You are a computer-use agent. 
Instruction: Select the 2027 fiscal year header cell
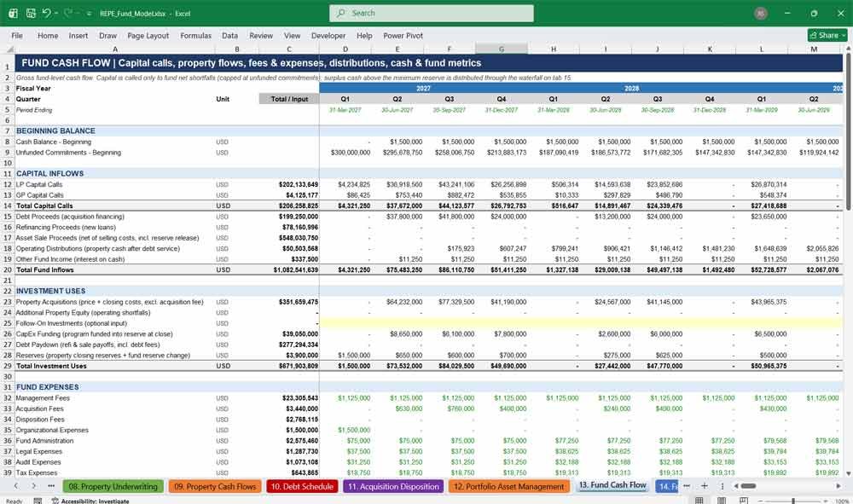tap(423, 88)
